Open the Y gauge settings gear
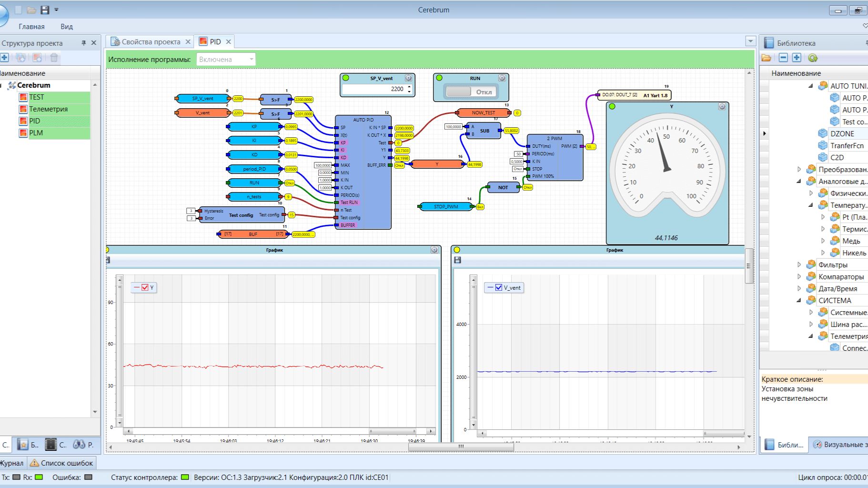This screenshot has width=868, height=488. point(722,106)
